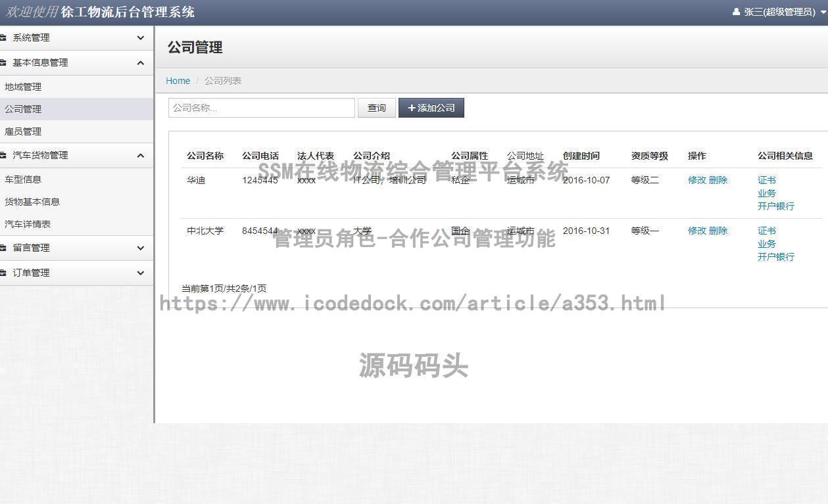Collapse the 基本信息管理 menu section
The image size is (828, 504).
tap(140, 62)
